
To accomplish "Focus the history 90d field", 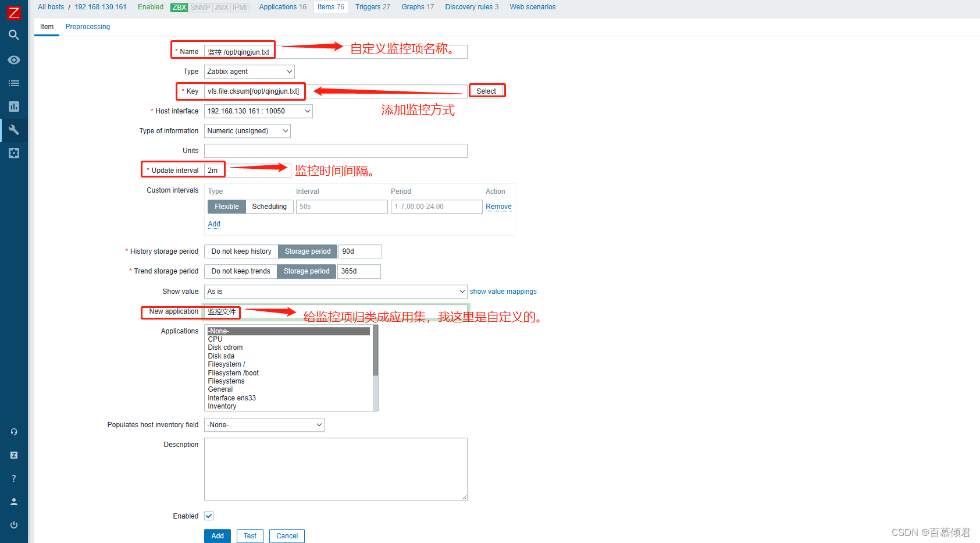I will click(x=360, y=251).
